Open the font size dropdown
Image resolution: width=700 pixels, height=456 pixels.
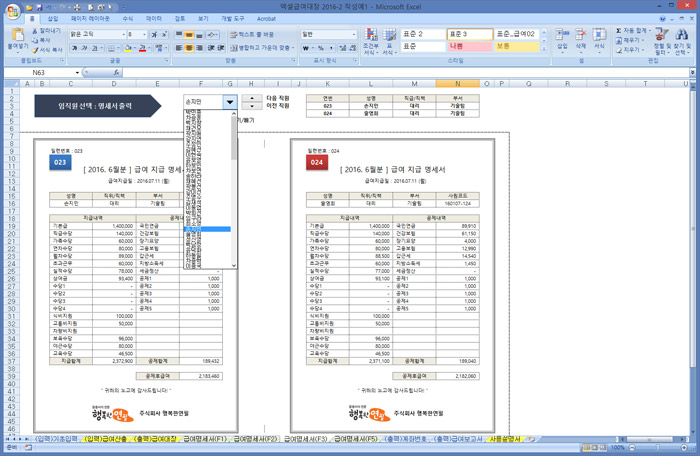click(x=144, y=34)
